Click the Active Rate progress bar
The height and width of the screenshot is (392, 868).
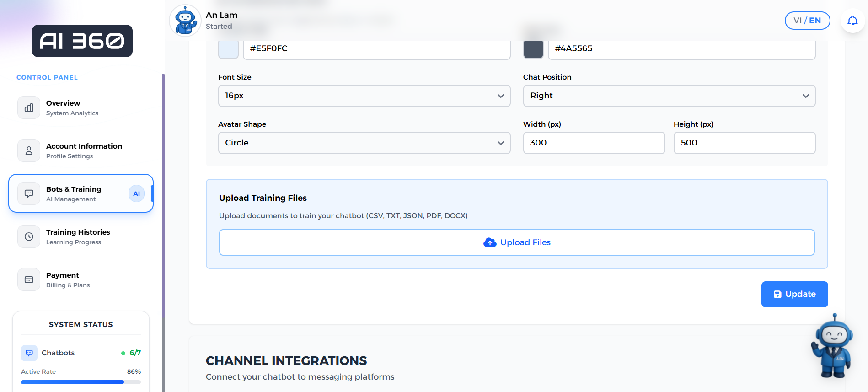point(81,382)
